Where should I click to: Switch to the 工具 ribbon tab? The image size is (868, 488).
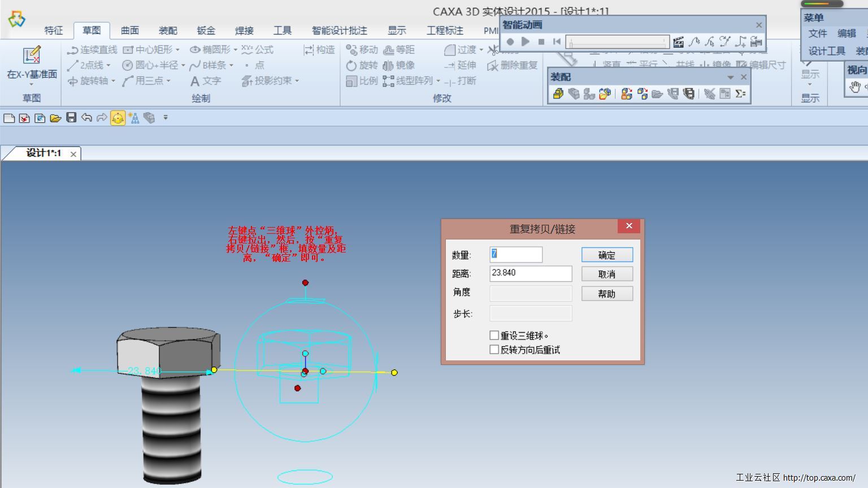click(x=283, y=30)
